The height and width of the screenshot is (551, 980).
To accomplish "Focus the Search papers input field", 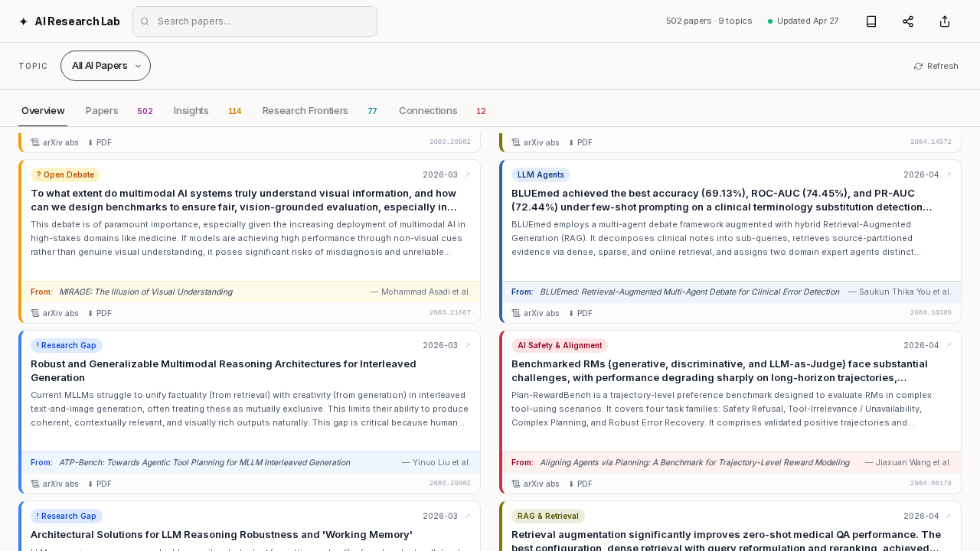I will pyautogui.click(x=255, y=21).
